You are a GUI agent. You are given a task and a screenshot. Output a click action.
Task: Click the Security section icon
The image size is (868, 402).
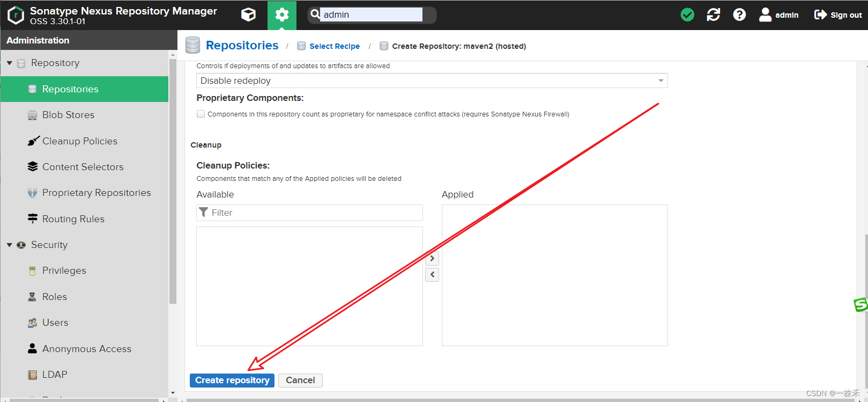click(21, 245)
